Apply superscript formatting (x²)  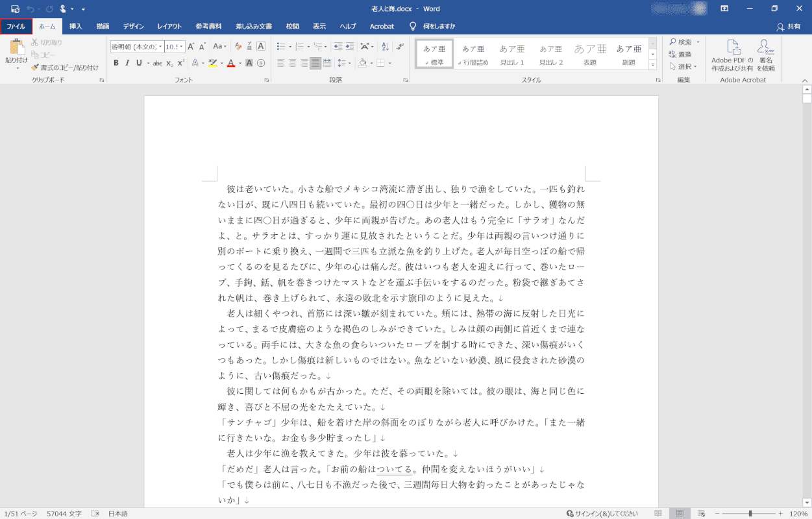click(181, 63)
